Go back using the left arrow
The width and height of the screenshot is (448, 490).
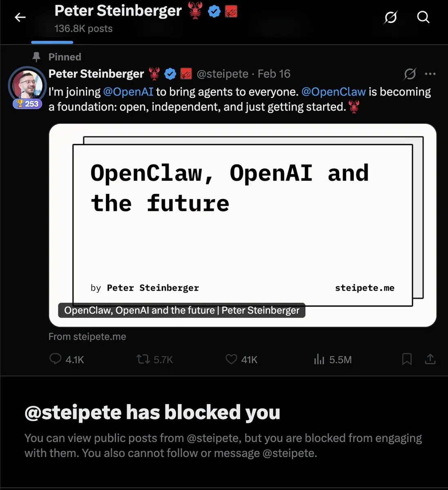pos(20,17)
